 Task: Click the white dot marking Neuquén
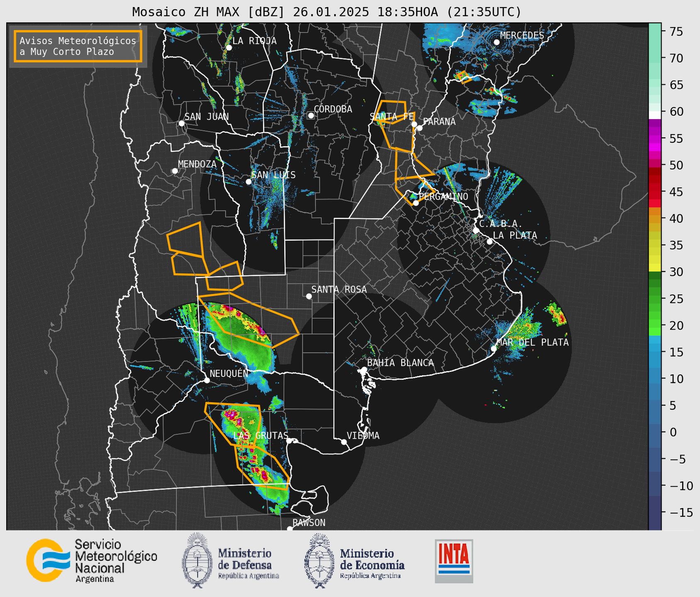click(x=207, y=380)
